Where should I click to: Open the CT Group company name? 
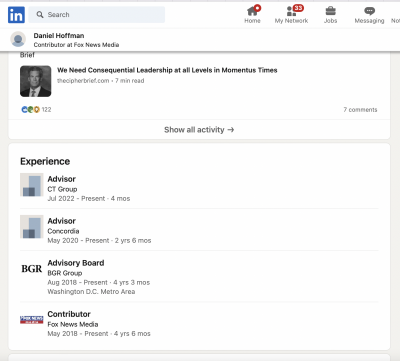pyautogui.click(x=62, y=189)
